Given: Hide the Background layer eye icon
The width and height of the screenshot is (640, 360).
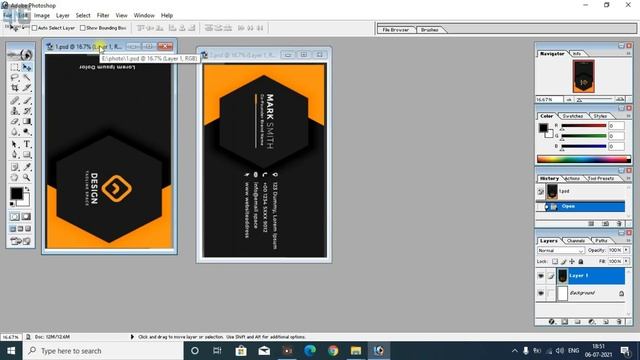Looking at the screenshot, I should coord(541,293).
